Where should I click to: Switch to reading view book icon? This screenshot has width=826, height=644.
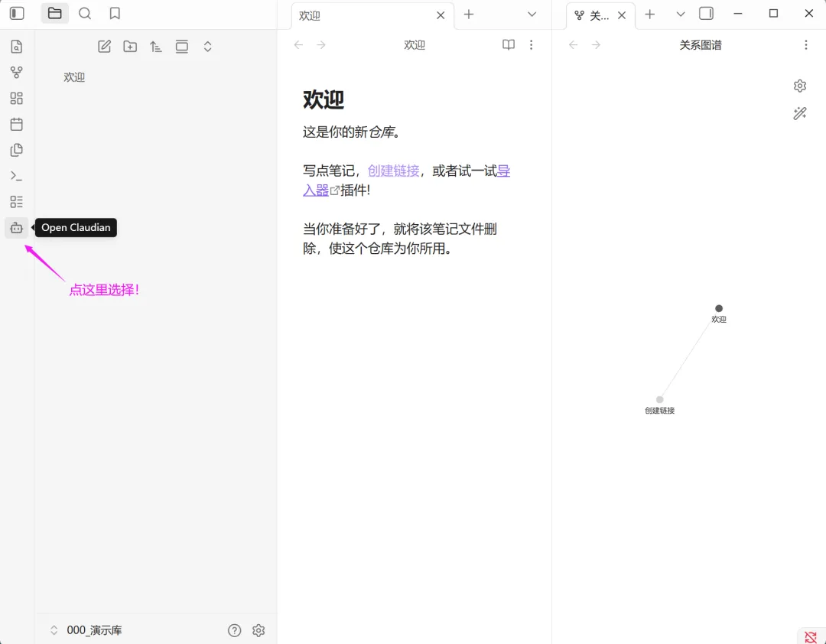(509, 45)
